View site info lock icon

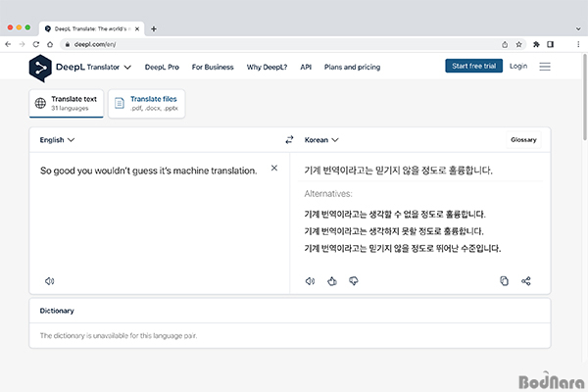coord(68,44)
